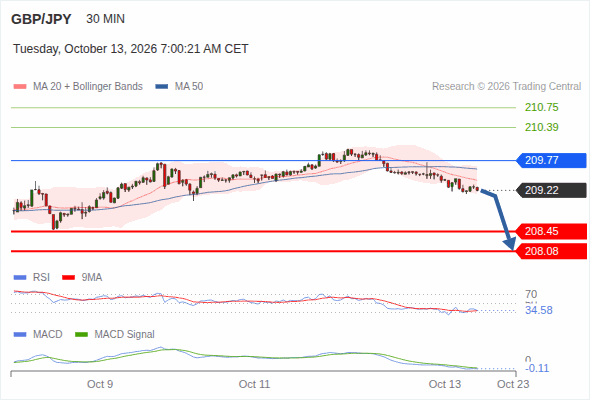Viewport: 590px width, 400px height.
Task: Click the MACD legend blue swatch
Action: tap(20, 335)
